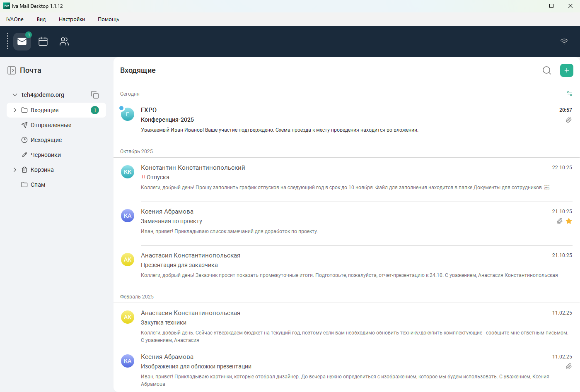Expand the Входящие folder chevron
Screen dimensions: 580x392
point(15,110)
